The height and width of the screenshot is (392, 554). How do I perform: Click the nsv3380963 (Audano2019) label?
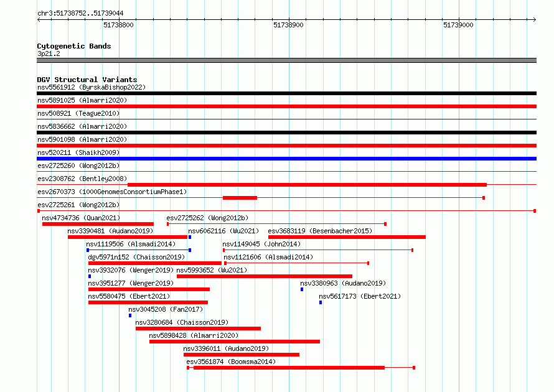tap(343, 283)
